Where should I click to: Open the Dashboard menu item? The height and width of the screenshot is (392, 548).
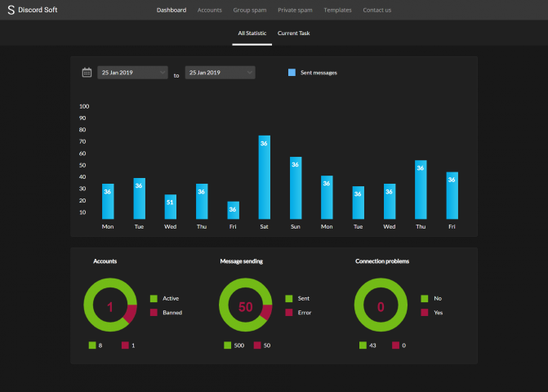172,10
